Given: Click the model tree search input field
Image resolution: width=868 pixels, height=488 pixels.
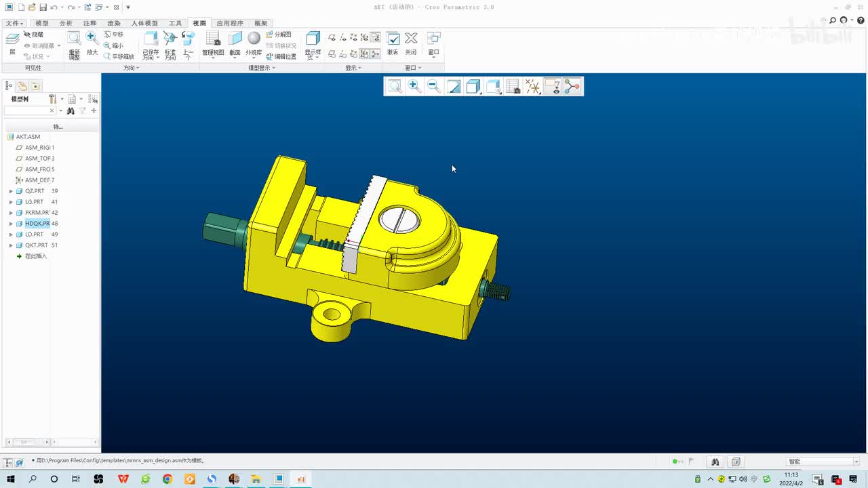Looking at the screenshot, I should 27,110.
